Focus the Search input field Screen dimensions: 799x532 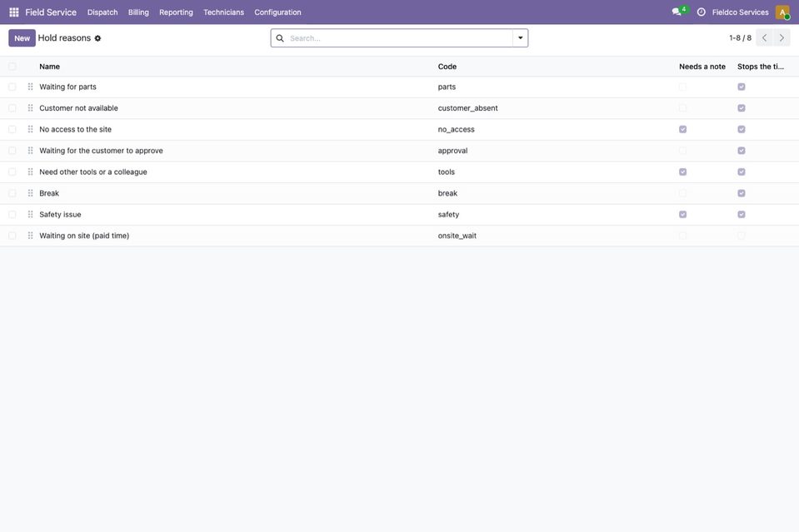click(399, 38)
